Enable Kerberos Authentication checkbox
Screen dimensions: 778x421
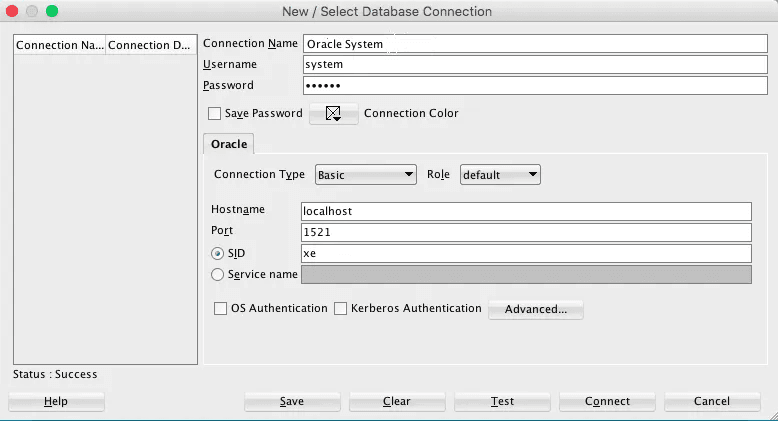[340, 309]
